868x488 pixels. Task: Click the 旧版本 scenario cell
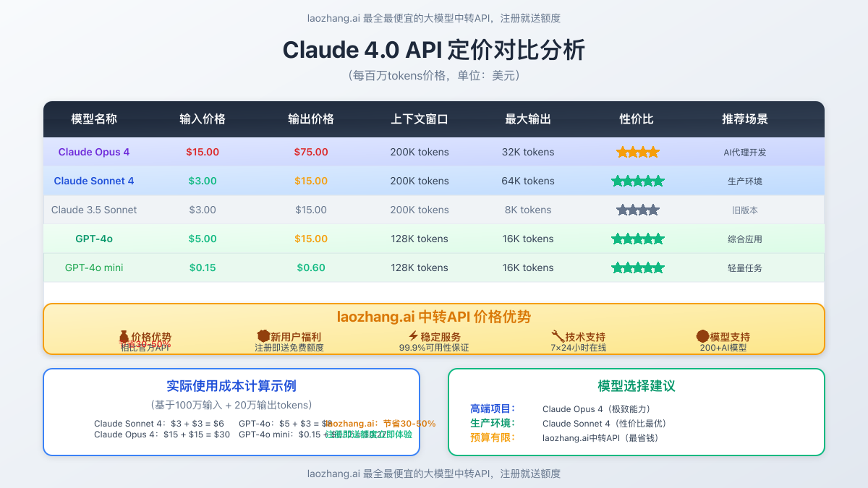pos(745,210)
